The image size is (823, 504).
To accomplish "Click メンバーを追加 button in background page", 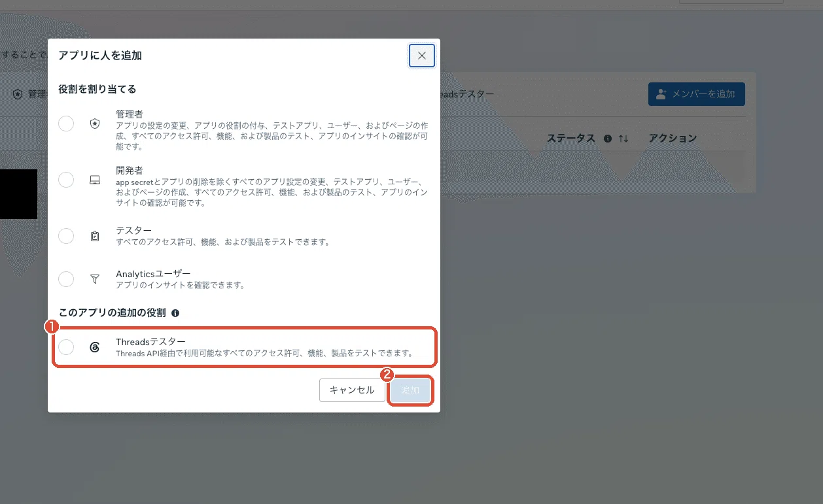I will [x=697, y=94].
